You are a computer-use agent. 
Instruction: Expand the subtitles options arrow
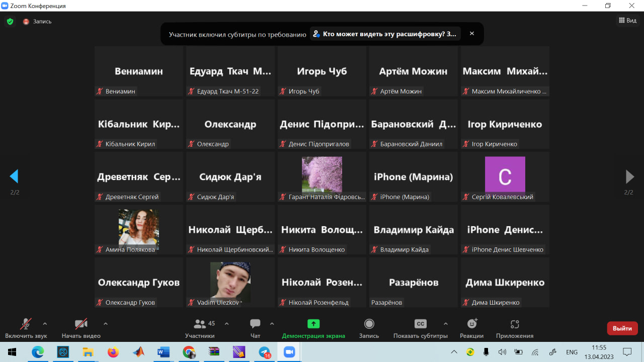[445, 323]
